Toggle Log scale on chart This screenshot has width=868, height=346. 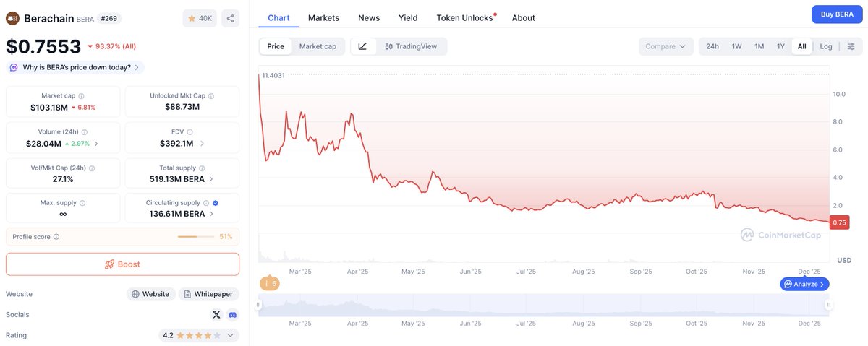pos(825,46)
